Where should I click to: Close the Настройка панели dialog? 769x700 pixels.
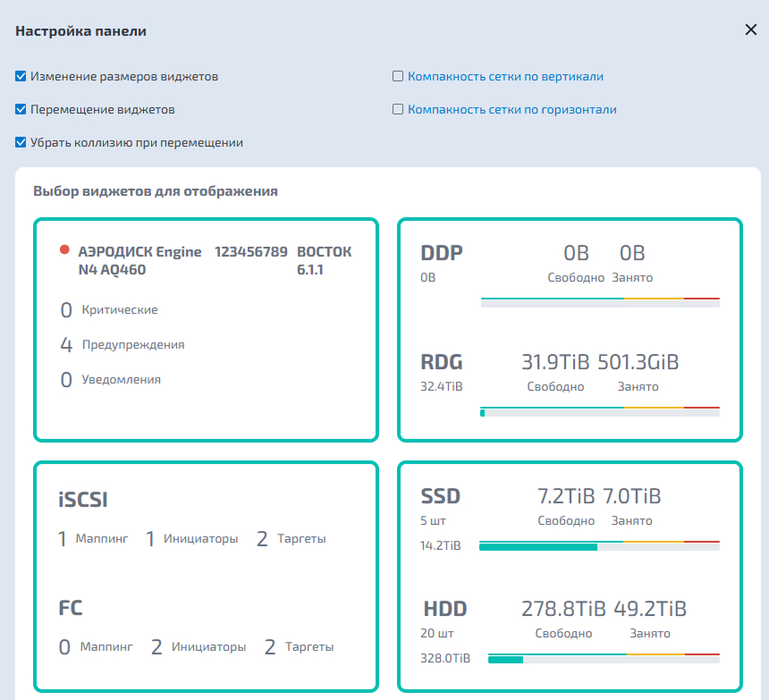750,30
